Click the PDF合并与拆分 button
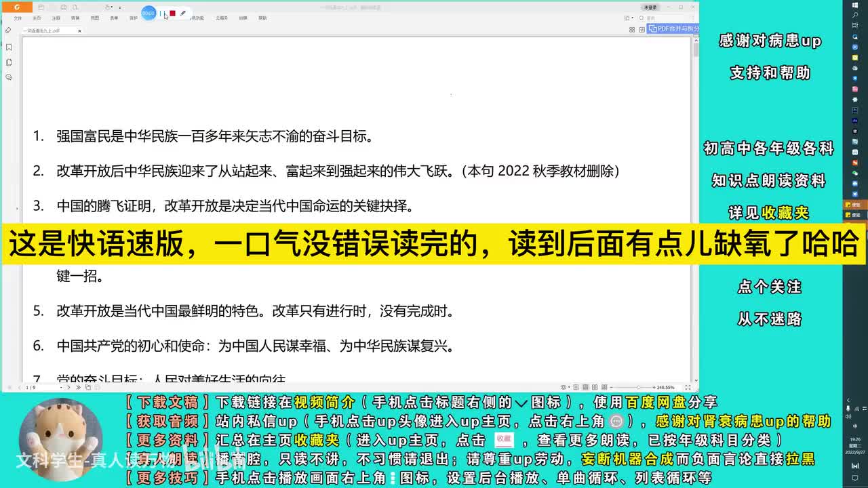This screenshot has width=868, height=488. click(673, 28)
